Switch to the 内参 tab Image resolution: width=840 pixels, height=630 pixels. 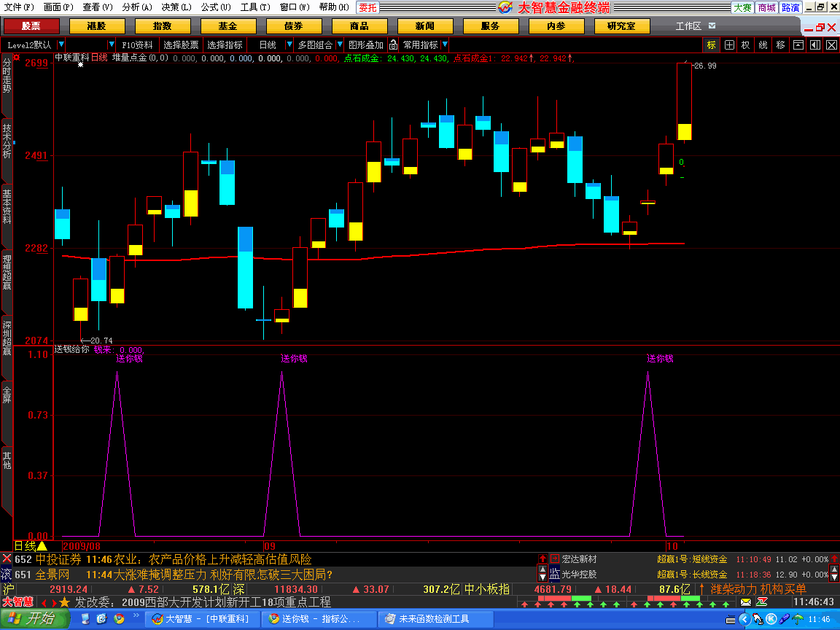556,26
